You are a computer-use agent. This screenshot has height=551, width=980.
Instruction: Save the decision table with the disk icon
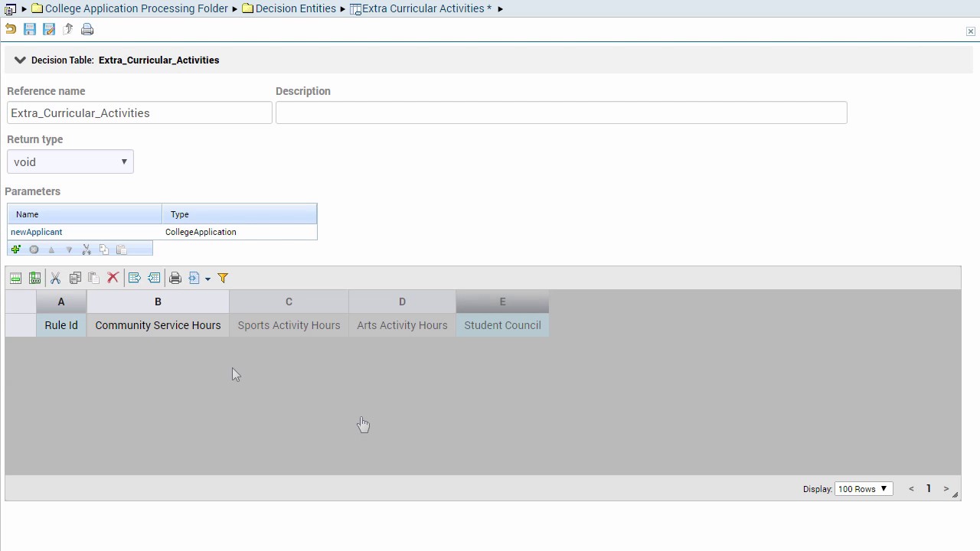pos(30,29)
